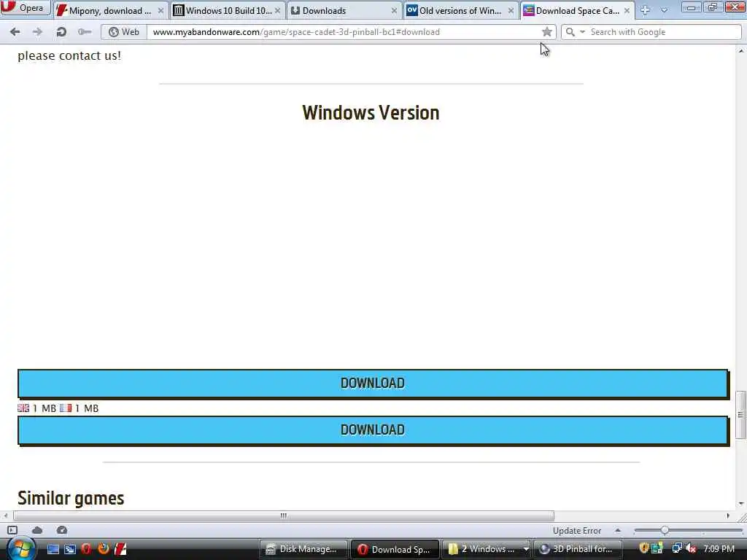This screenshot has width=747, height=560.
Task: Click the horizontal scrollbar thumb
Action: click(284, 516)
